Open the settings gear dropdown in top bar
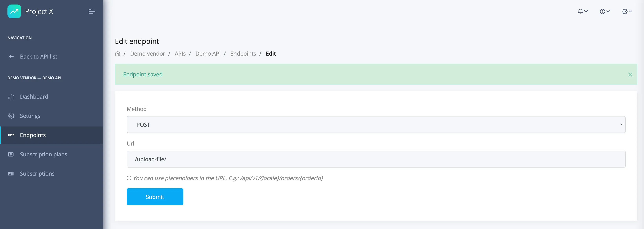This screenshot has height=229, width=644. tap(627, 12)
